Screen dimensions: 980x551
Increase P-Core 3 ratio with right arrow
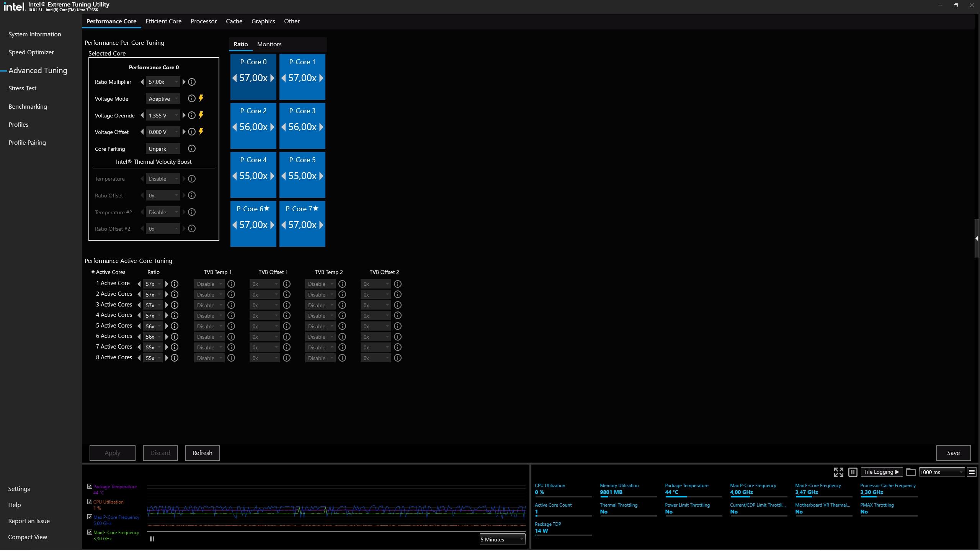[x=321, y=127]
